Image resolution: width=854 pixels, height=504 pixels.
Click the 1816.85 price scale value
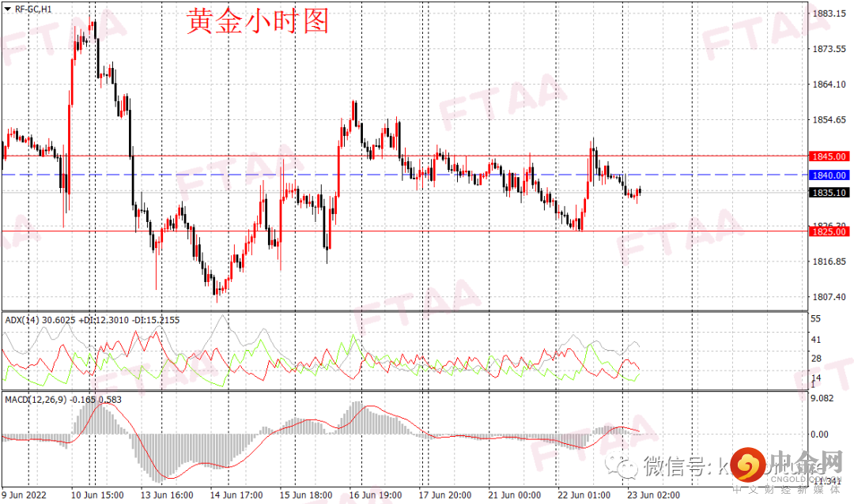coord(829,261)
